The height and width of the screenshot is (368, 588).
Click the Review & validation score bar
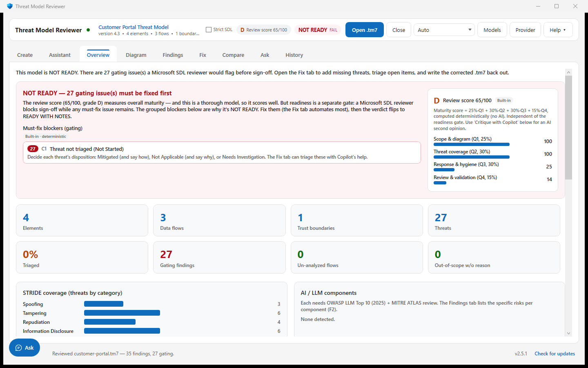coord(440,183)
